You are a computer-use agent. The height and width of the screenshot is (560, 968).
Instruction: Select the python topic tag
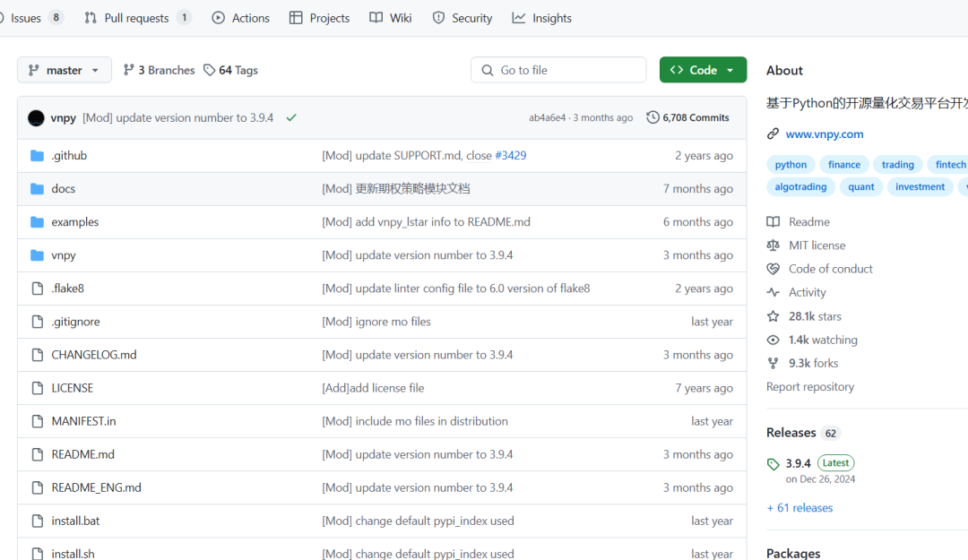point(791,164)
